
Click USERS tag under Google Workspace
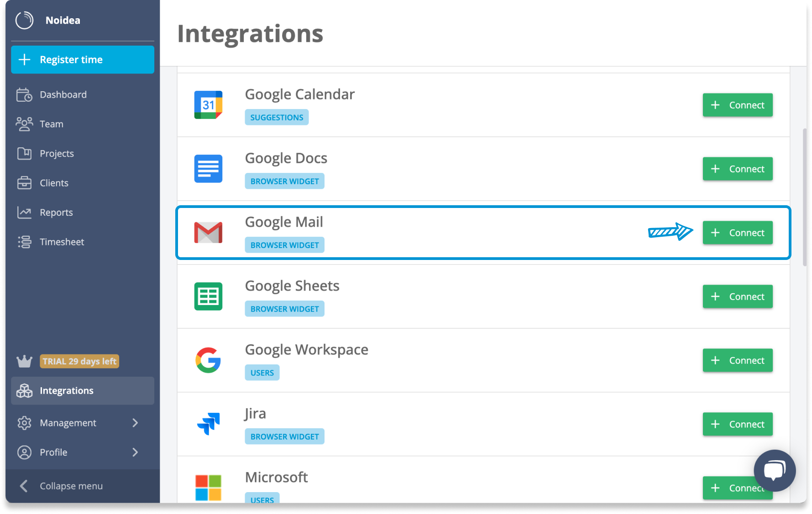pyautogui.click(x=262, y=373)
